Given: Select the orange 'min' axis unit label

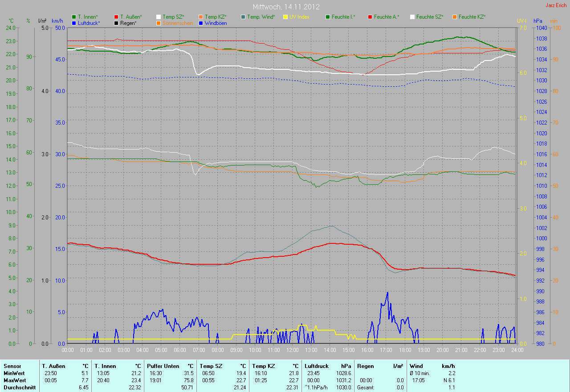Looking at the screenshot, I should (x=554, y=21).
